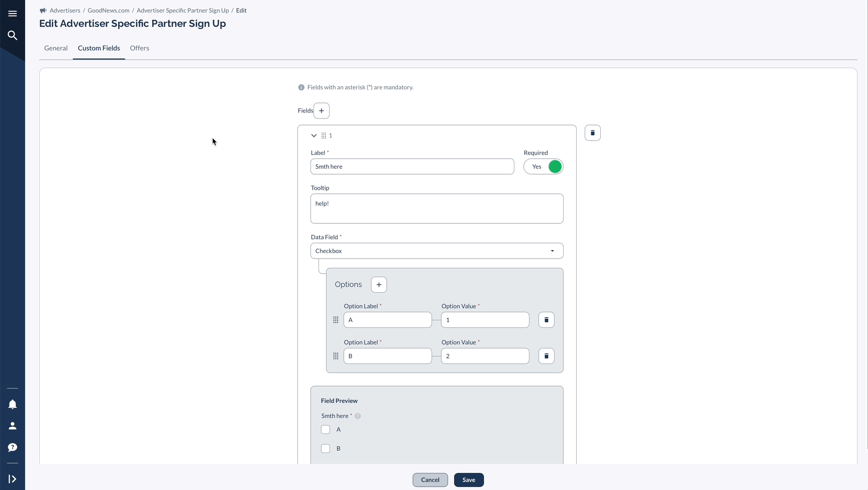
Task: Open user profile icon in sidebar
Action: 13,426
